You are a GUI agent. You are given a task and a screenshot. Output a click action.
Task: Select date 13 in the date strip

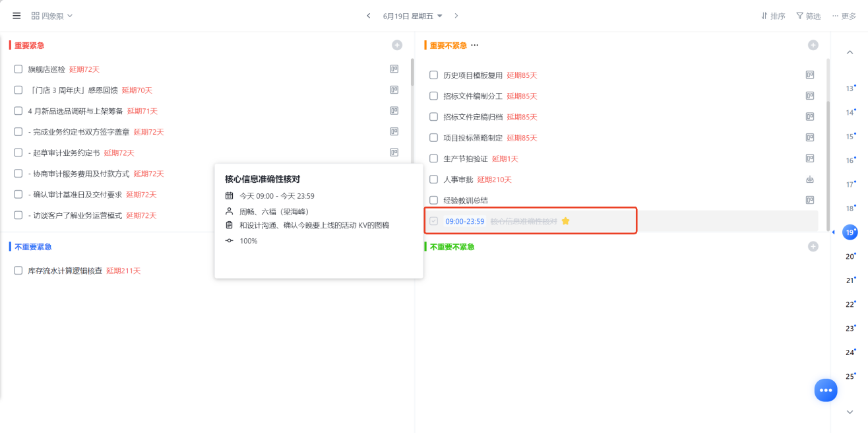pos(850,88)
